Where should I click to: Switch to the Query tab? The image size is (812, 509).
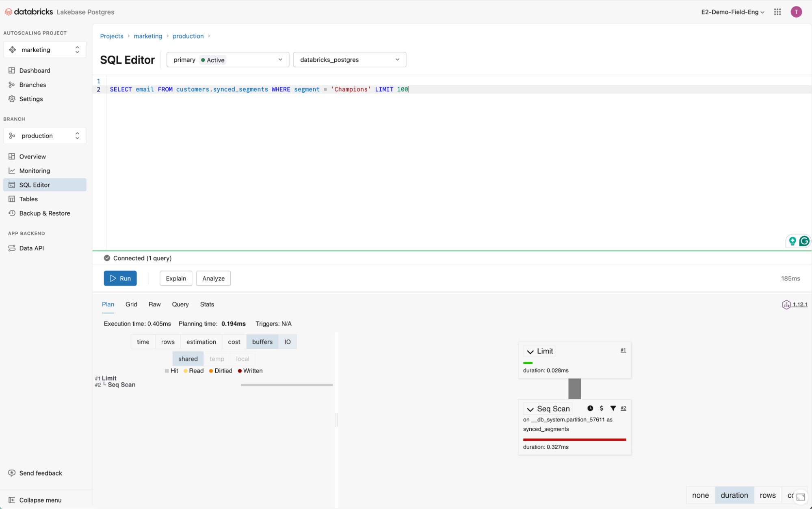click(180, 305)
